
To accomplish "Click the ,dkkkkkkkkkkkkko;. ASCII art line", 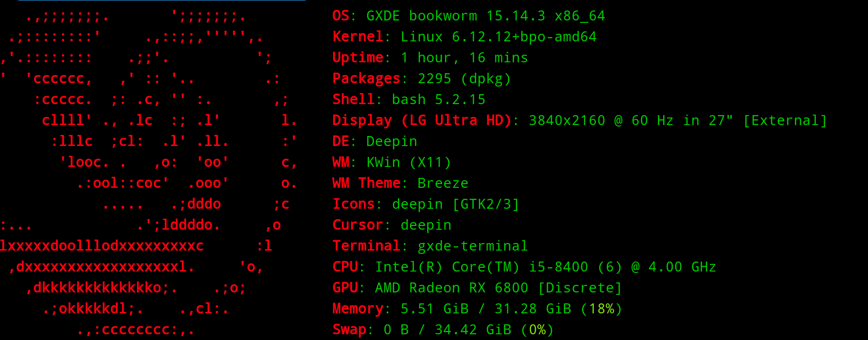I will pyautogui.click(x=101, y=288).
